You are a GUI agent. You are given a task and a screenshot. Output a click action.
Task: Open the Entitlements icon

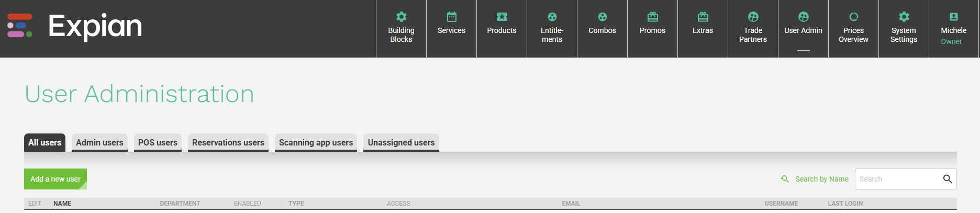click(552, 17)
